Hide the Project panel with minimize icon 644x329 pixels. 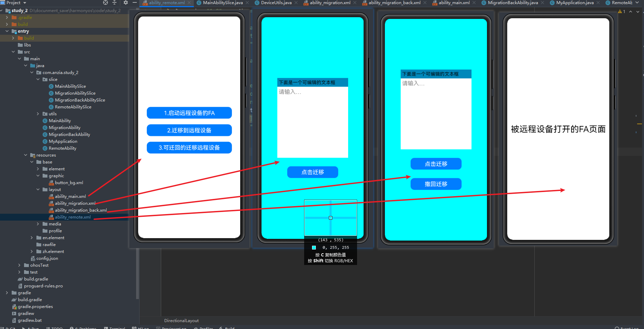(135, 3)
